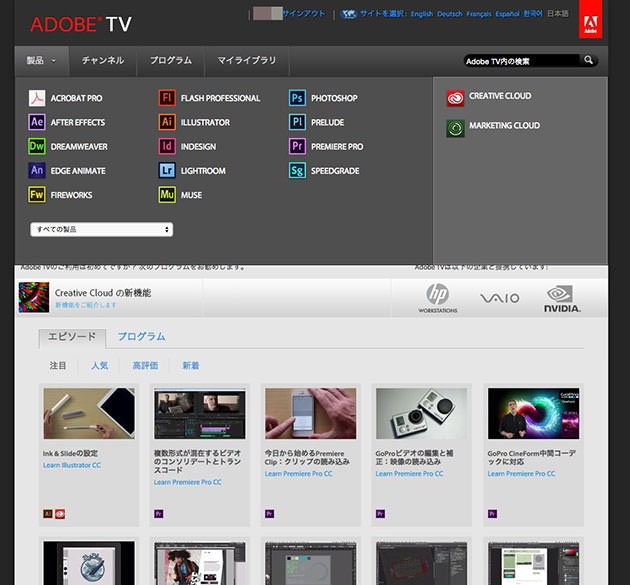Switch to the blue プログラム tab

point(141,337)
